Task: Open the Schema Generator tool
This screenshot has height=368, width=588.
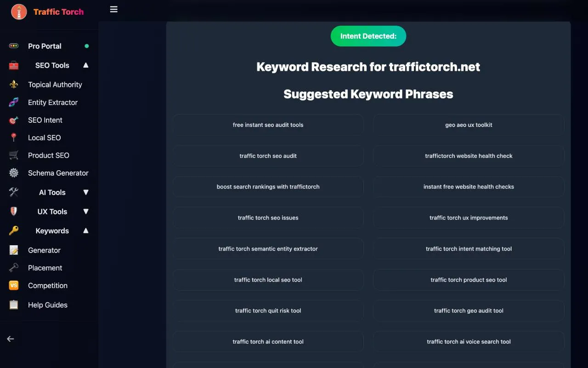Action: coord(58,173)
